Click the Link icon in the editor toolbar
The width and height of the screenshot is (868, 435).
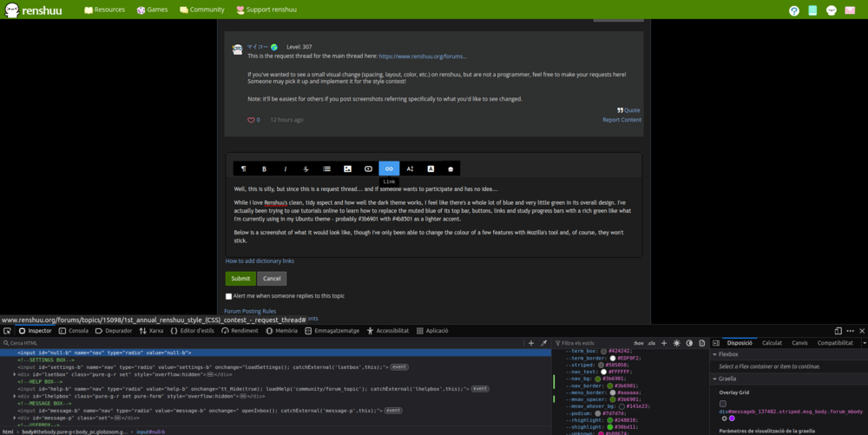click(389, 168)
